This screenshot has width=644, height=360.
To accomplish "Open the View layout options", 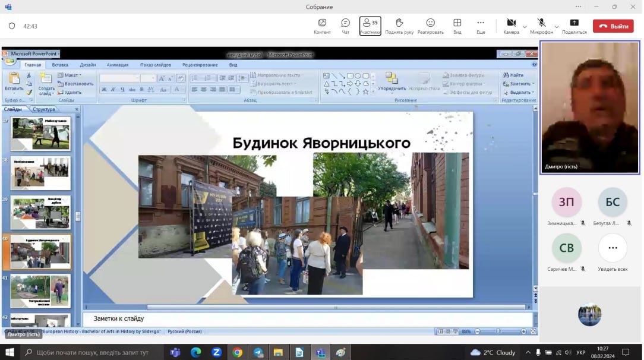I will (x=457, y=26).
